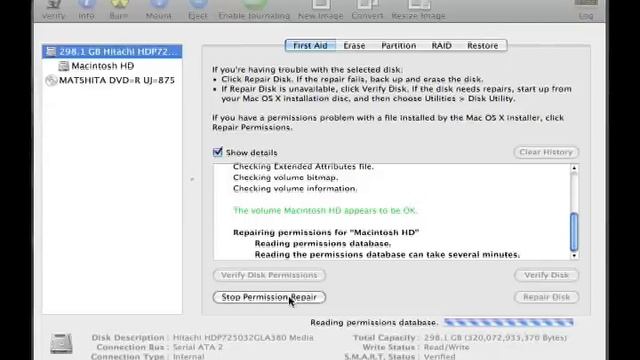640x360 pixels.
Task: Select the 298.1 GB Hitachi disk row
Action: (x=112, y=51)
